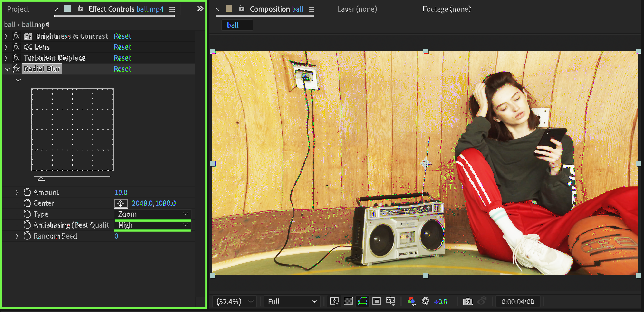Click the Brightness & Contrast effect type icon

[x=28, y=36]
